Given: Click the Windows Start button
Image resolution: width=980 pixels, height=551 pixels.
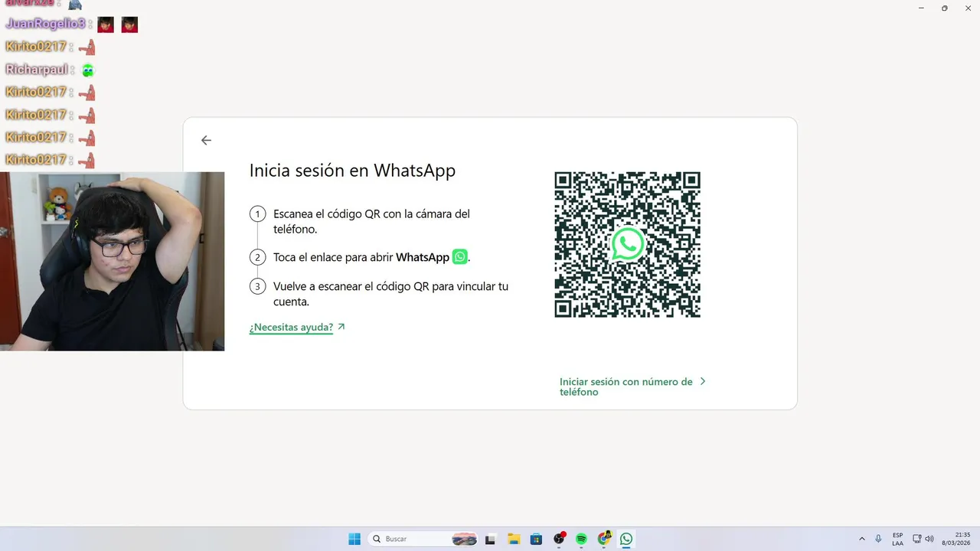Looking at the screenshot, I should [354, 539].
